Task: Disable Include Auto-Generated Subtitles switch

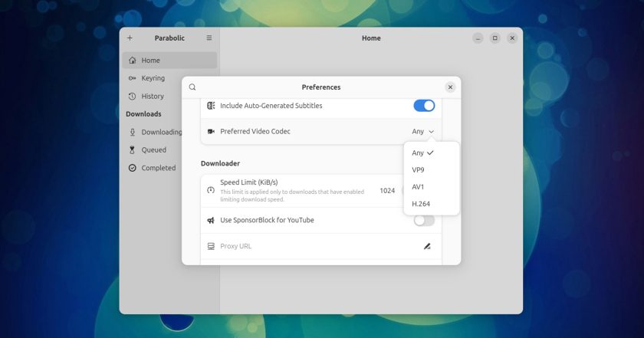Action: coord(424,106)
